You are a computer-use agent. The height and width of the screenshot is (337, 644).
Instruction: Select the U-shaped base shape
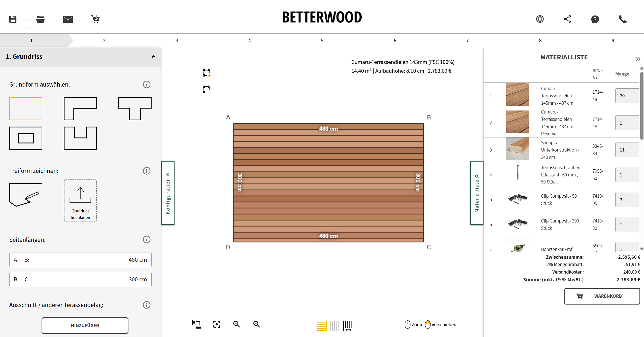(x=80, y=138)
